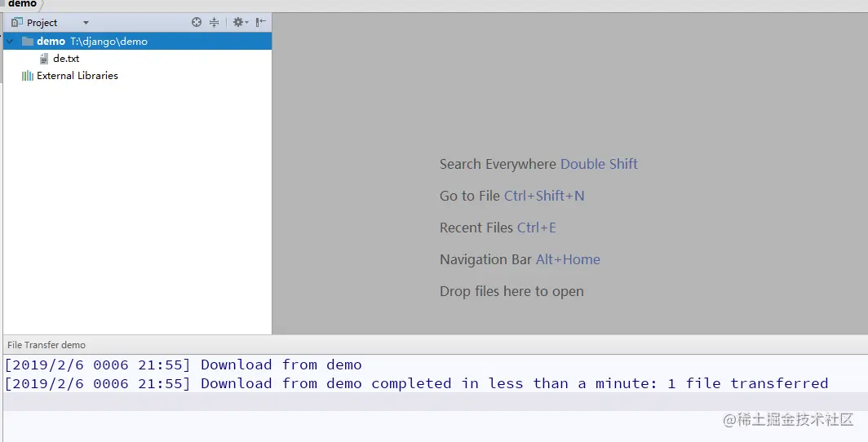The width and height of the screenshot is (868, 442).
Task: Click the 'Drop files here to open' text
Action: 511,291
